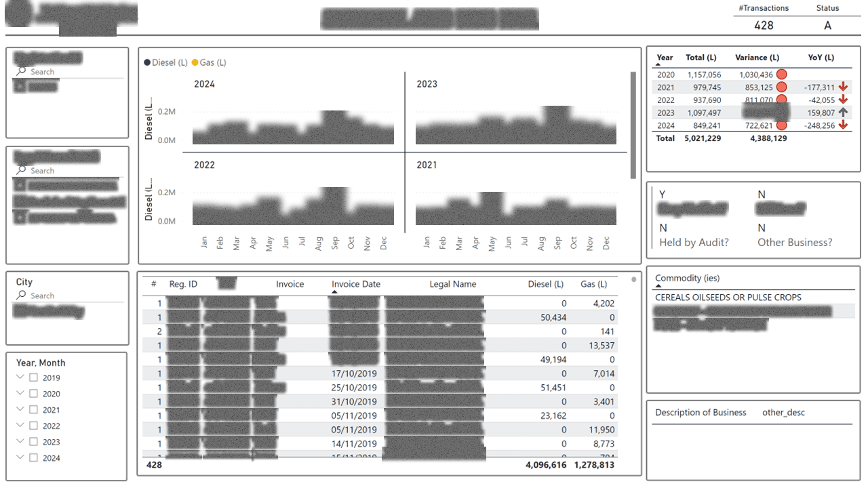Open the more options dot on the transactions table
The image size is (868, 488).
tap(633, 279)
